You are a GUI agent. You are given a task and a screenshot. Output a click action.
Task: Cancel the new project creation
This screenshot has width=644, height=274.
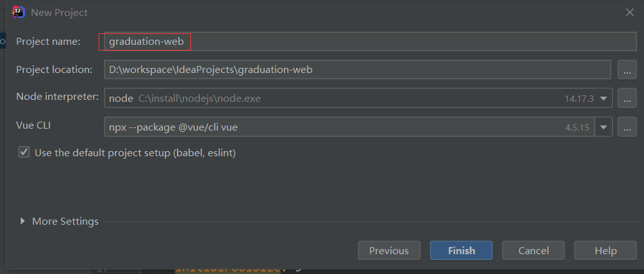point(533,250)
